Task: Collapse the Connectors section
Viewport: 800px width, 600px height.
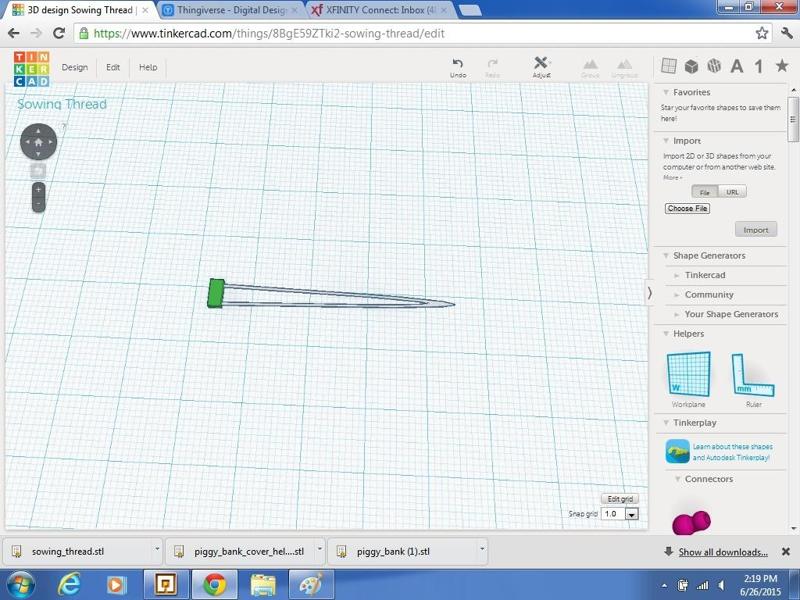Action: click(x=677, y=479)
